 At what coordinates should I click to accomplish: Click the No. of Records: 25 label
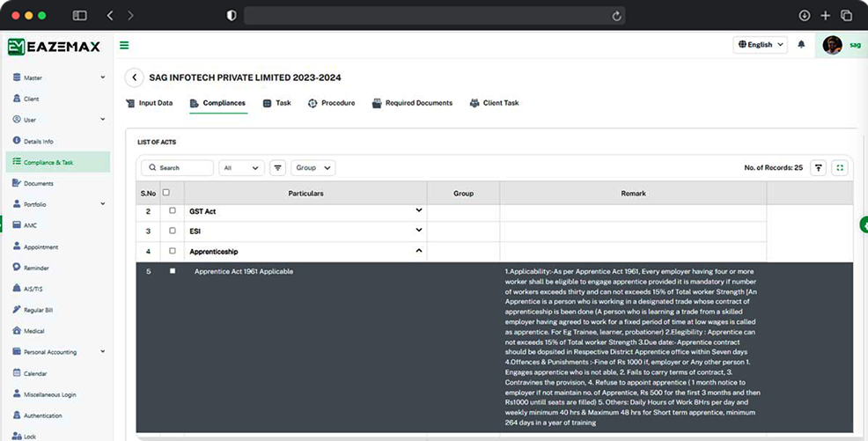pos(773,167)
